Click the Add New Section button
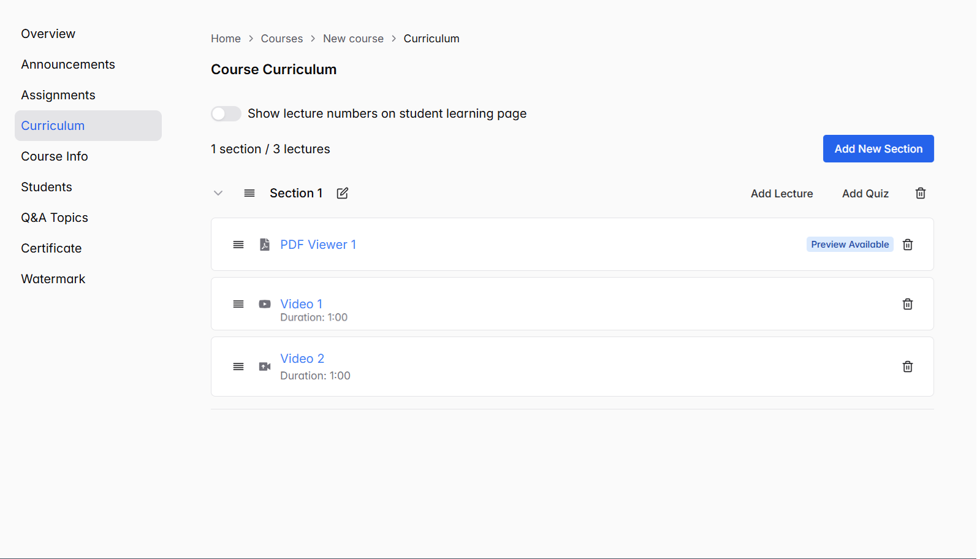Screen dimensions: 980x559 point(878,149)
